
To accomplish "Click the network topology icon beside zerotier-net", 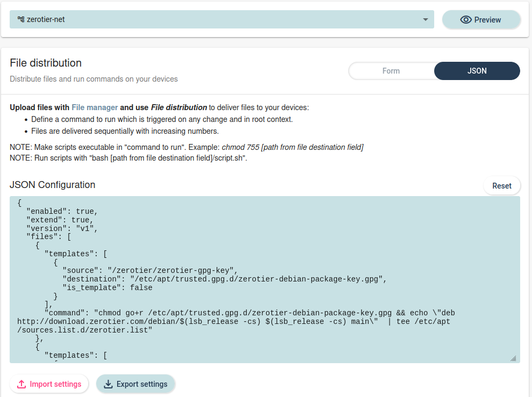I will point(20,19).
